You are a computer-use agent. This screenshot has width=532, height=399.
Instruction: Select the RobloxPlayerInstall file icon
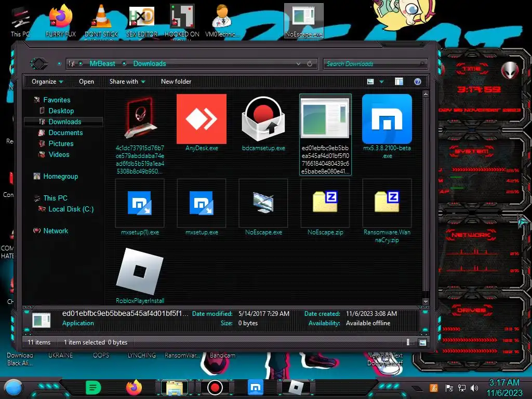coord(140,271)
